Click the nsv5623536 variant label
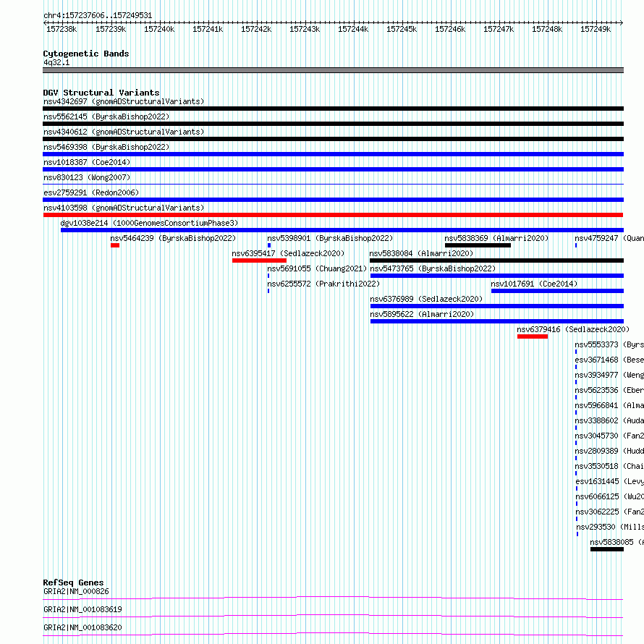Image resolution: width=644 pixels, height=644 pixels. pyautogui.click(x=609, y=390)
